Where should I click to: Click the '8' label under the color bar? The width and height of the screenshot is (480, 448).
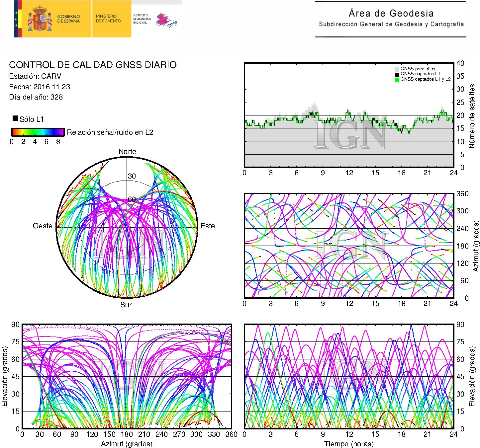point(58,142)
